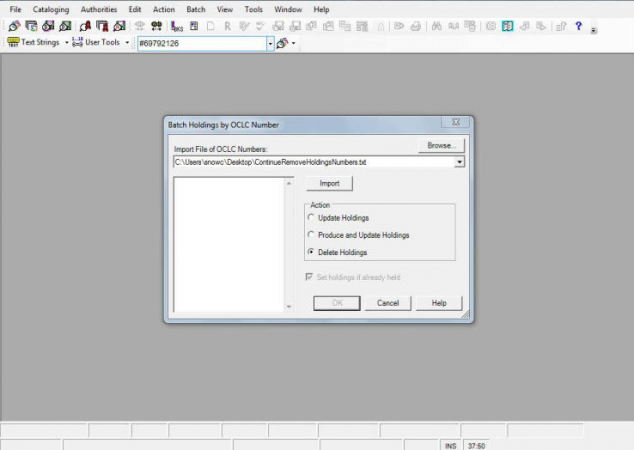
Task: Click into the #69792126 quick search field
Action: pyautogui.click(x=202, y=44)
